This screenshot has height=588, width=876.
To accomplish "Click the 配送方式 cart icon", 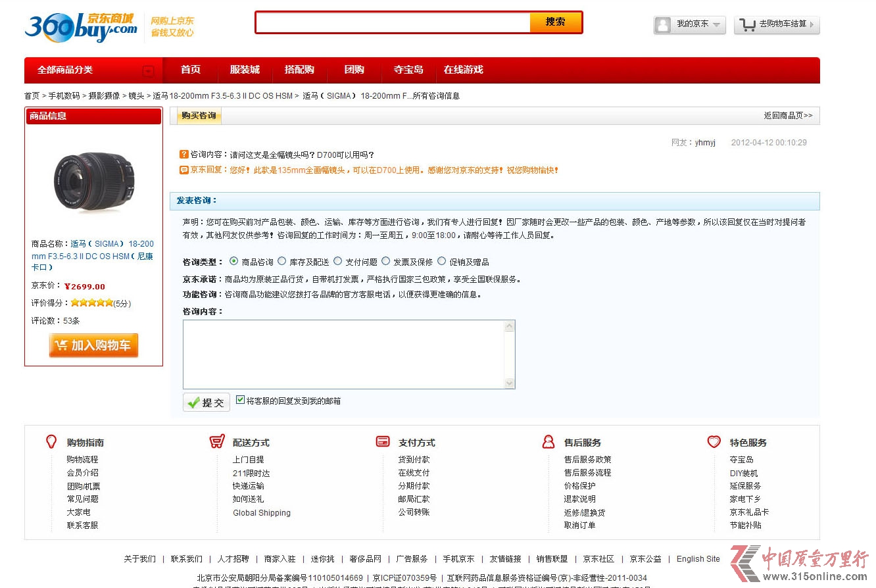I will point(217,441).
